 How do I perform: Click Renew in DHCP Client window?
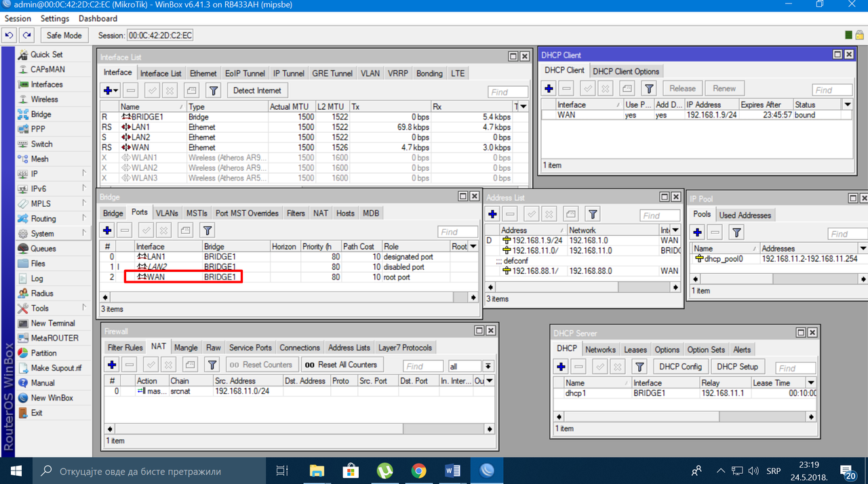pos(724,88)
